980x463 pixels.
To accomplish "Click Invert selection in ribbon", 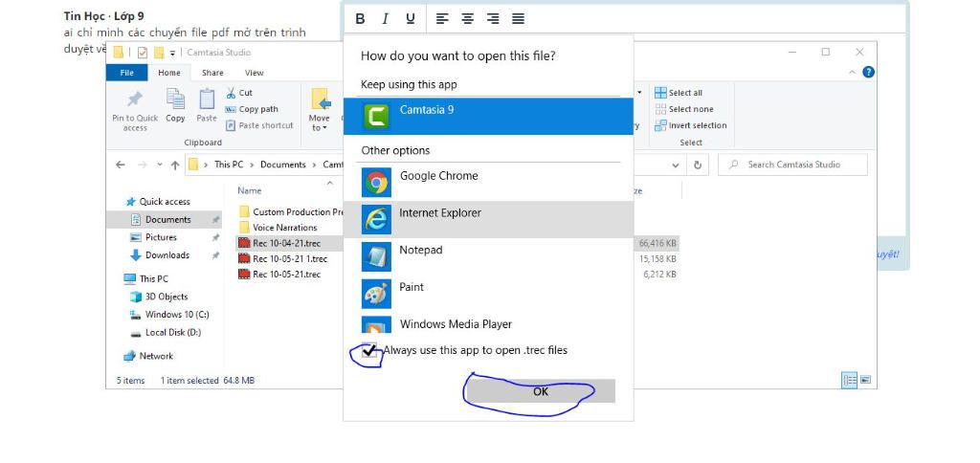I will [x=691, y=125].
